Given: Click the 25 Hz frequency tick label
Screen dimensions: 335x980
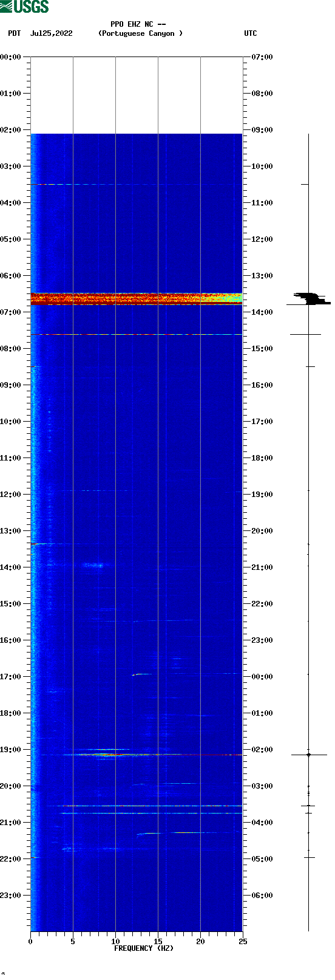Looking at the screenshot, I should pyautogui.click(x=243, y=942).
